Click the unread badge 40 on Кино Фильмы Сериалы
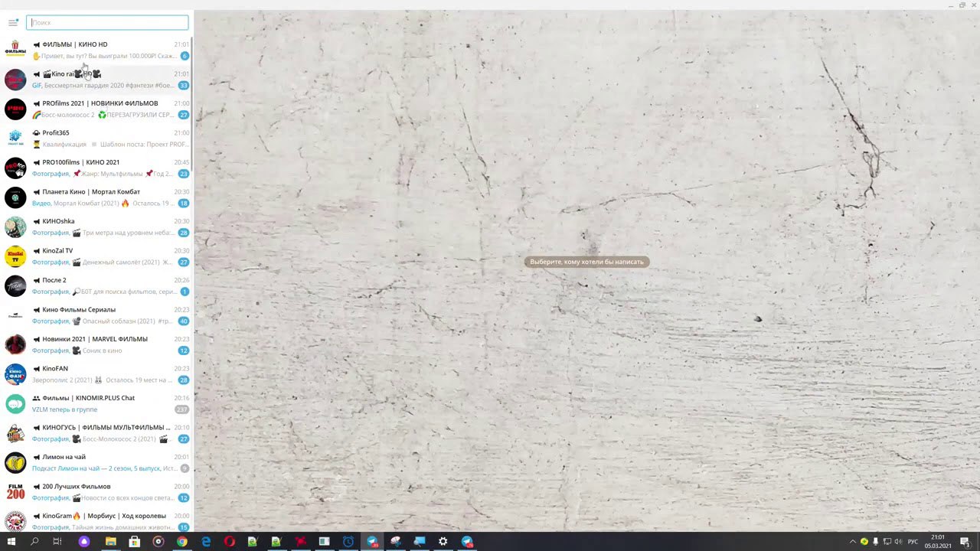The image size is (980, 551). [x=183, y=321]
